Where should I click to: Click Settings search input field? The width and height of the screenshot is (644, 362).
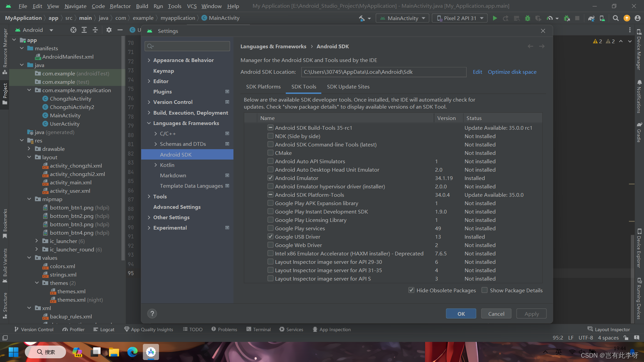point(187,46)
